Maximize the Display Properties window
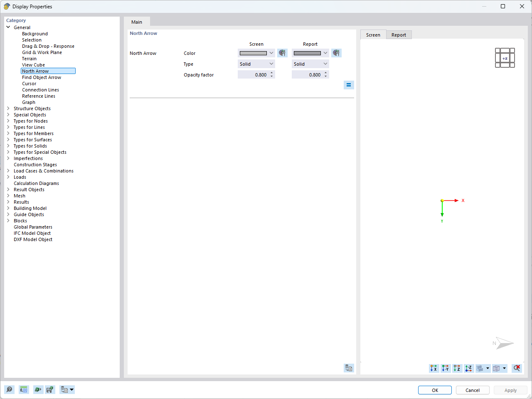The width and height of the screenshot is (532, 399). 503,6
